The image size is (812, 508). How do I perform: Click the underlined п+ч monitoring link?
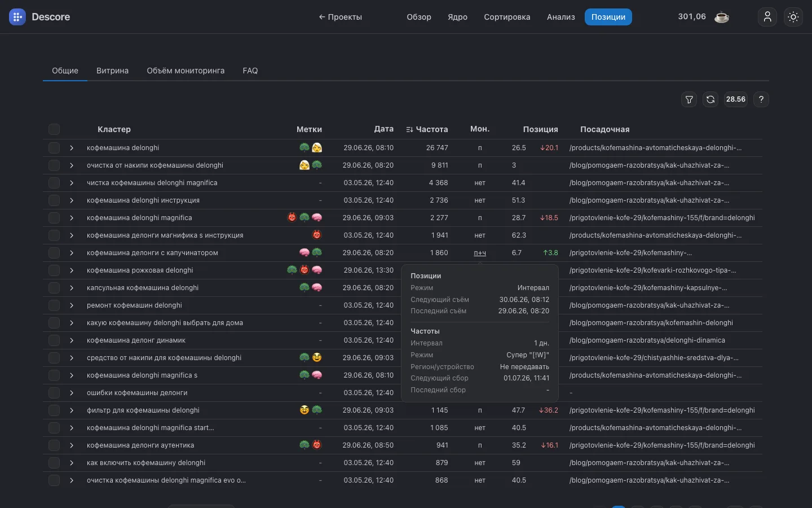pos(480,253)
